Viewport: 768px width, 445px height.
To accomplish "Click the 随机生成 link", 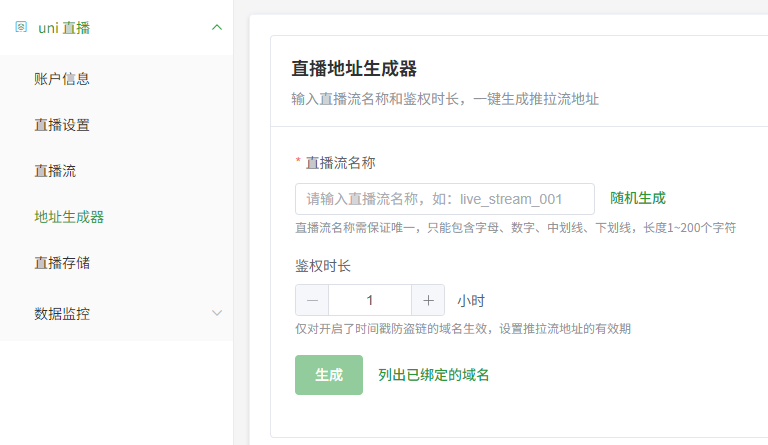I will [x=638, y=198].
